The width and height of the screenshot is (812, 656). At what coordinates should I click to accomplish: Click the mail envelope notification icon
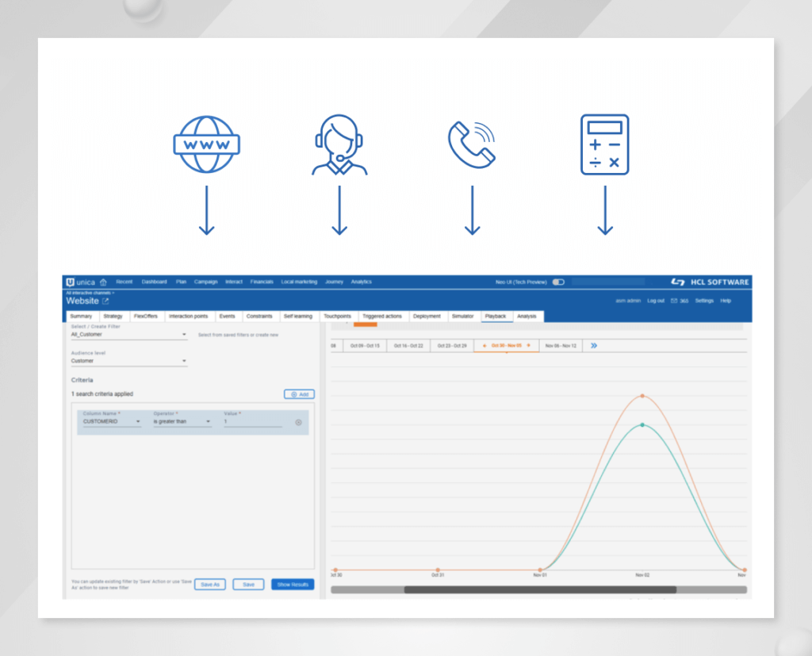point(673,301)
